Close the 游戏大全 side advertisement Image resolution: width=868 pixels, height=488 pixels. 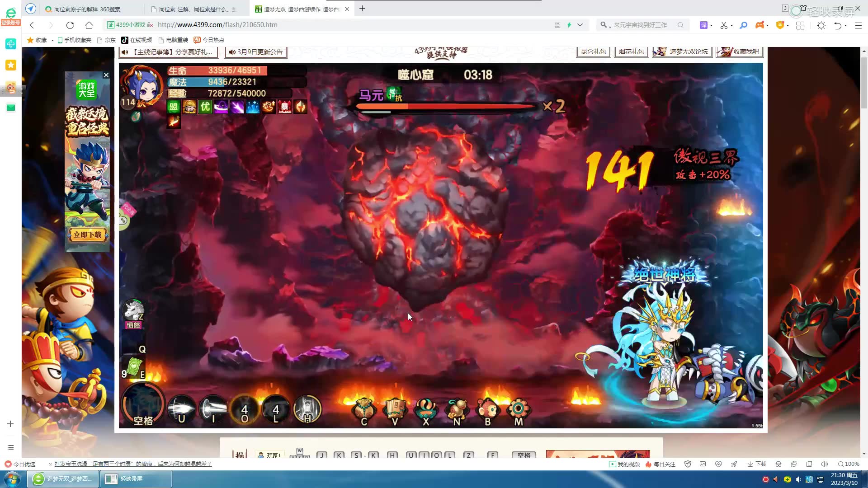click(106, 75)
